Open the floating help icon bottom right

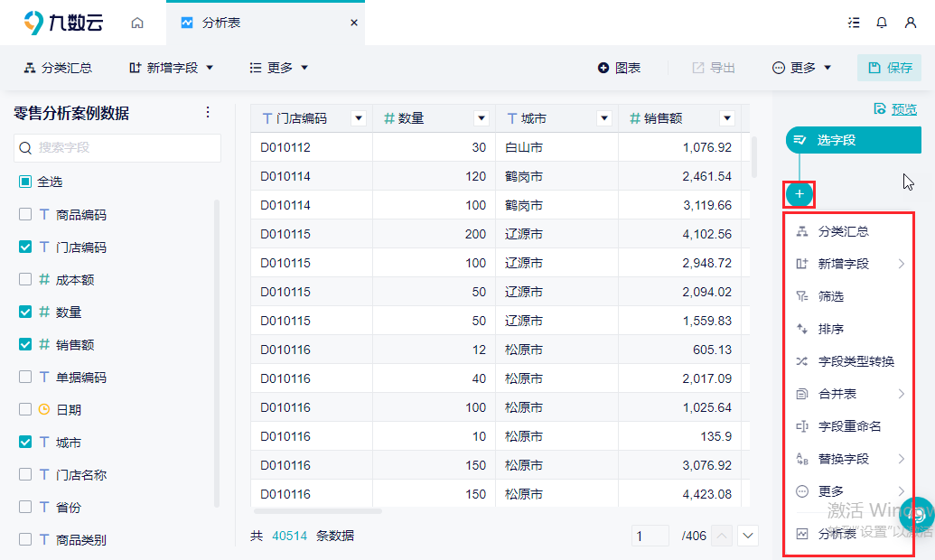click(918, 515)
